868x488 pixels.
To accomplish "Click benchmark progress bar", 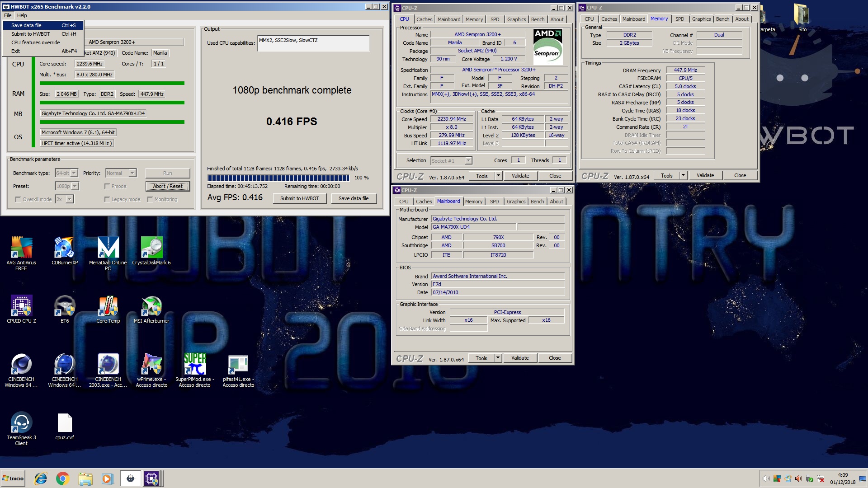I will [x=278, y=178].
